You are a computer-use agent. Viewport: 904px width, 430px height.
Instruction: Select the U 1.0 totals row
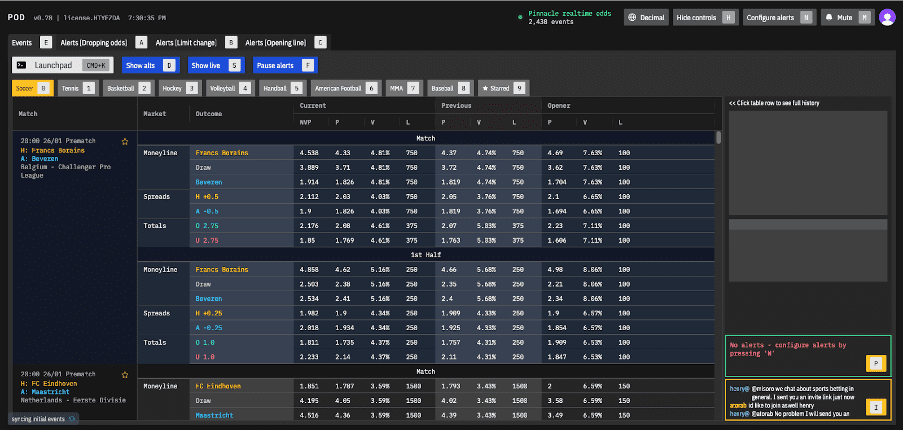click(x=453, y=357)
